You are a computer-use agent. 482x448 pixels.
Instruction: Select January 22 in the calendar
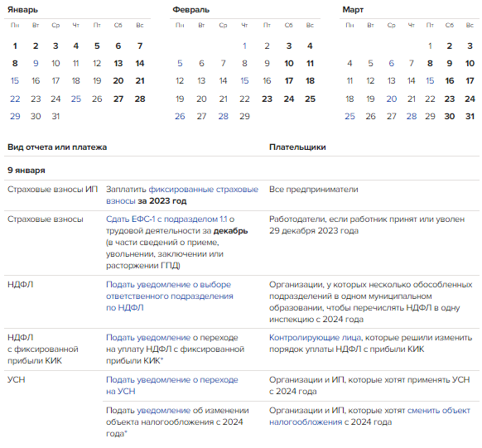pos(15,99)
